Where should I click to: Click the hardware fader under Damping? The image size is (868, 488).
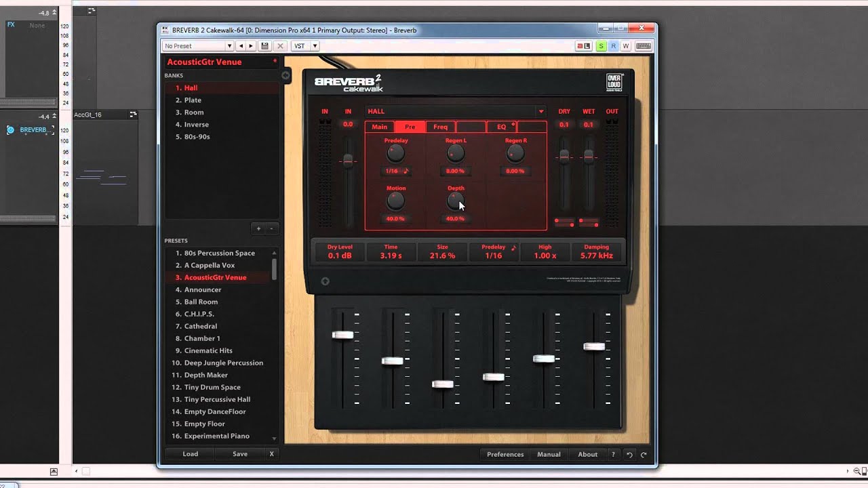594,346
